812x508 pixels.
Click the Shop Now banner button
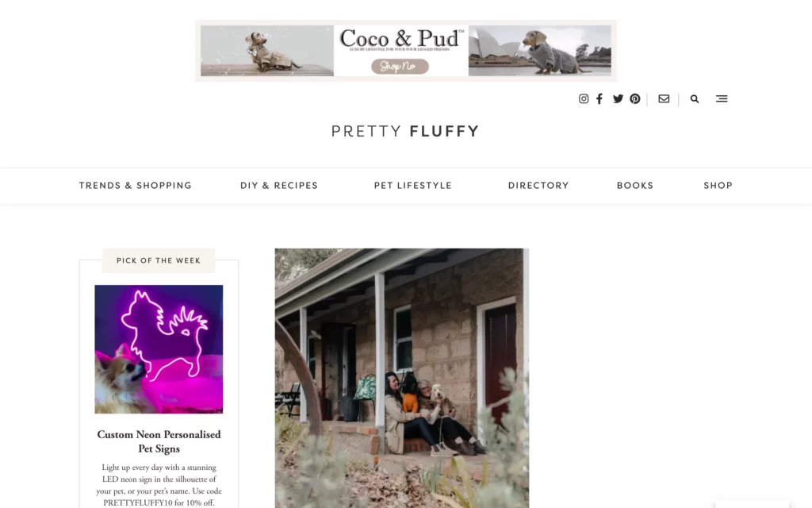click(x=400, y=67)
